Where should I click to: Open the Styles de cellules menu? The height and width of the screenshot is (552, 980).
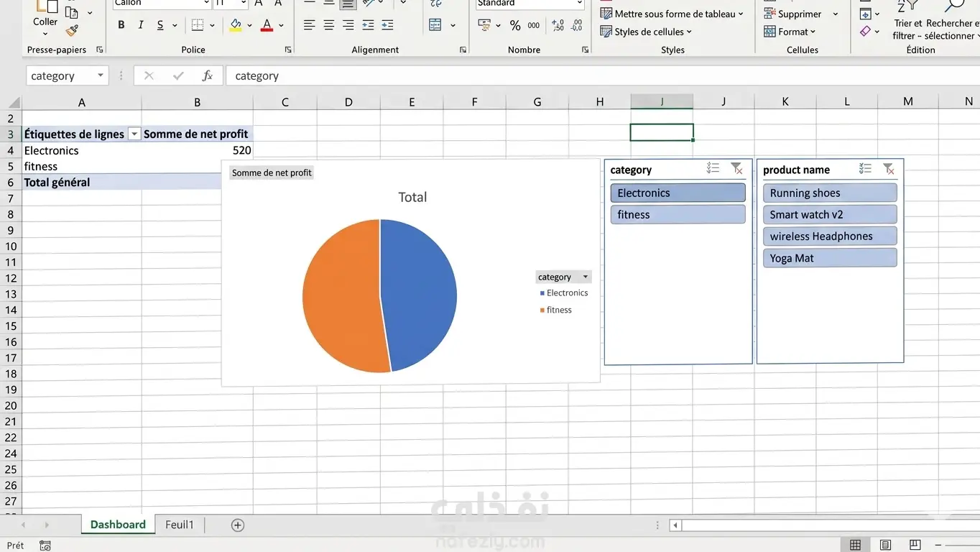tap(646, 32)
